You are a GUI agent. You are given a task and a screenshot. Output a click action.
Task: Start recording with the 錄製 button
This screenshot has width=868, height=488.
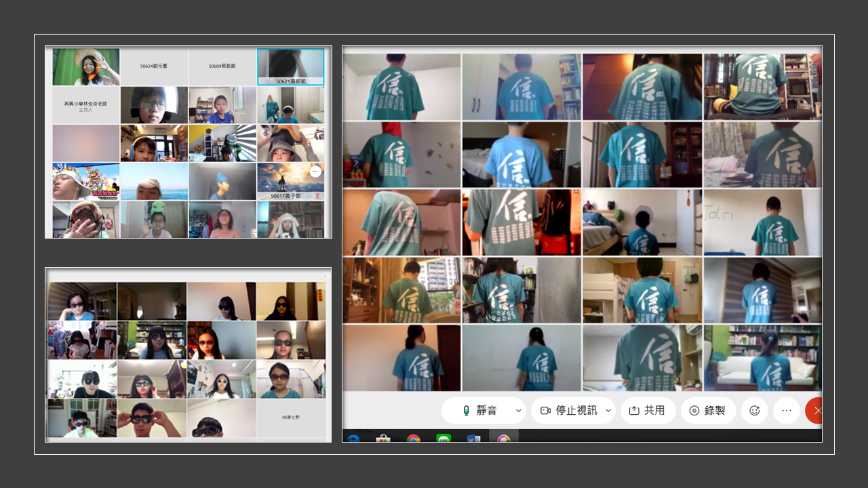[x=707, y=411]
